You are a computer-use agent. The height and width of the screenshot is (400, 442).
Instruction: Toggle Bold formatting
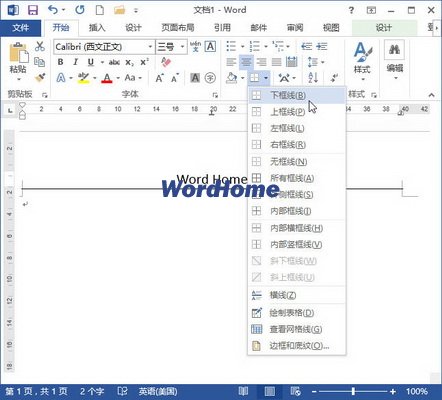coord(60,62)
